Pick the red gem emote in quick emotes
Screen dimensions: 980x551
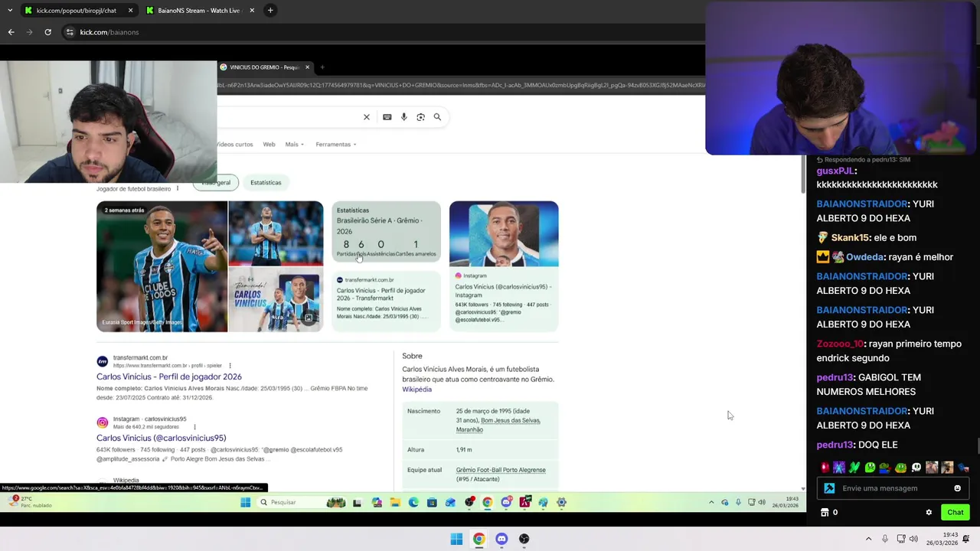point(825,468)
